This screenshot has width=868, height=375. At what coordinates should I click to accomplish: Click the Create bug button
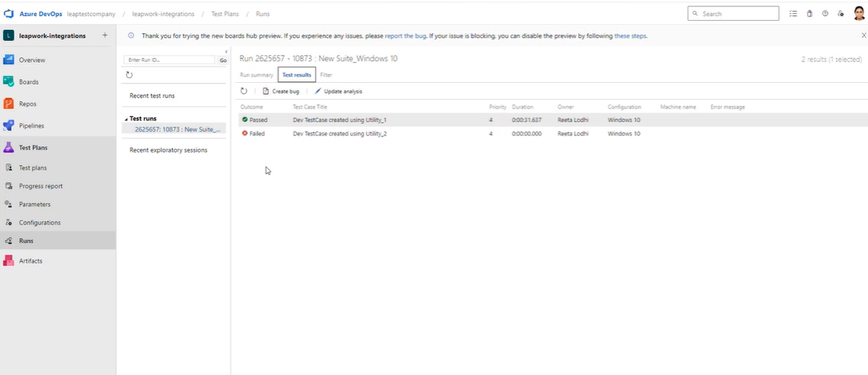[x=281, y=91]
